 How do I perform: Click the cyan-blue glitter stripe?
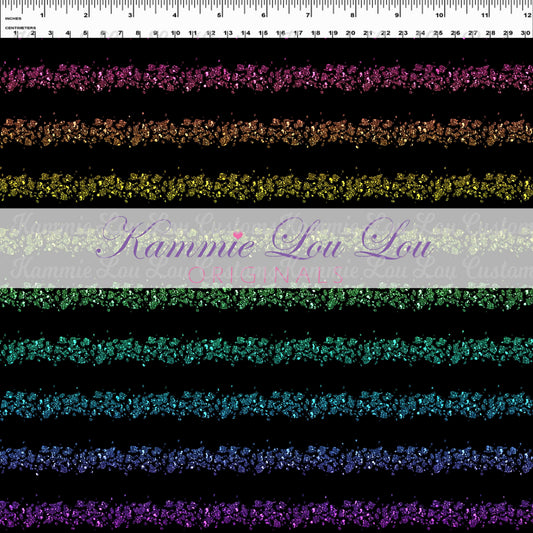266,405
